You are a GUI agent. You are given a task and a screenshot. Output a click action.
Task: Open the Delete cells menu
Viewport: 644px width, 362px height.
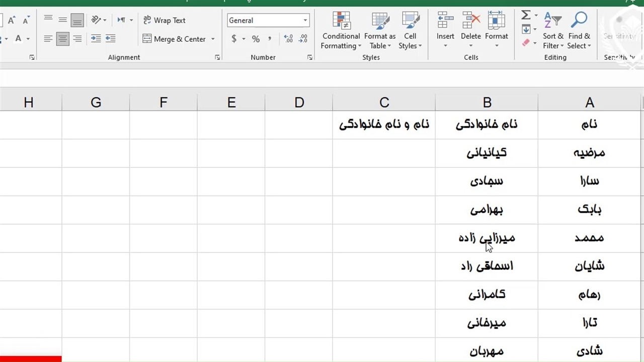[x=471, y=30]
